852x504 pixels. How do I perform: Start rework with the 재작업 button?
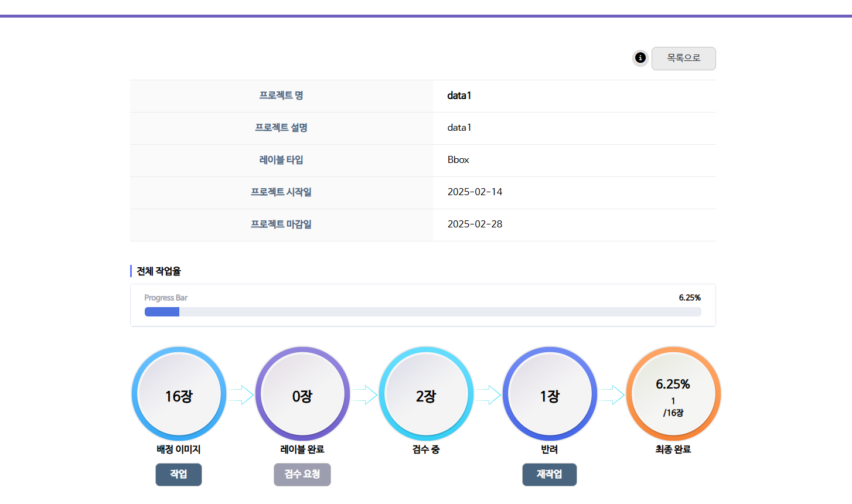click(549, 474)
